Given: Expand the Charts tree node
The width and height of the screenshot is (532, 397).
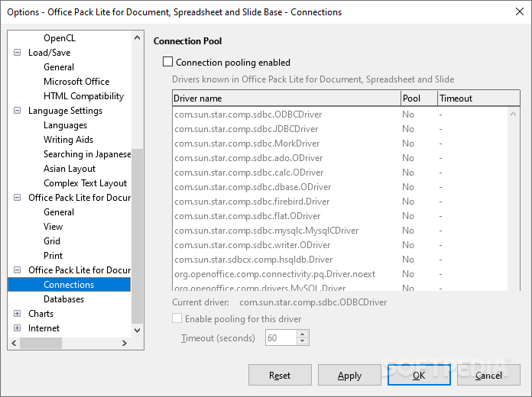Looking at the screenshot, I should [17, 314].
